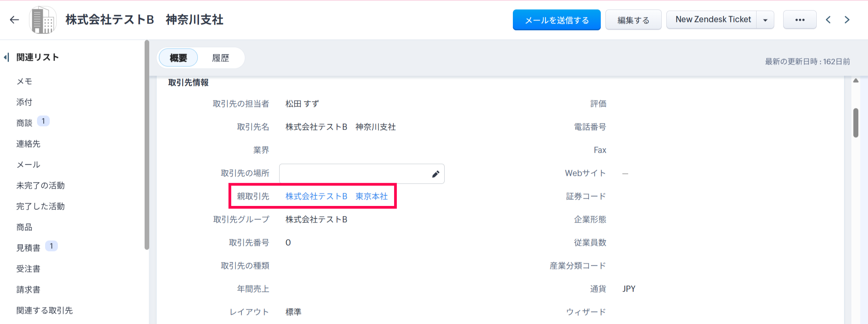868x324 pixels.
Task: Select the 概要 tab
Action: [x=178, y=58]
